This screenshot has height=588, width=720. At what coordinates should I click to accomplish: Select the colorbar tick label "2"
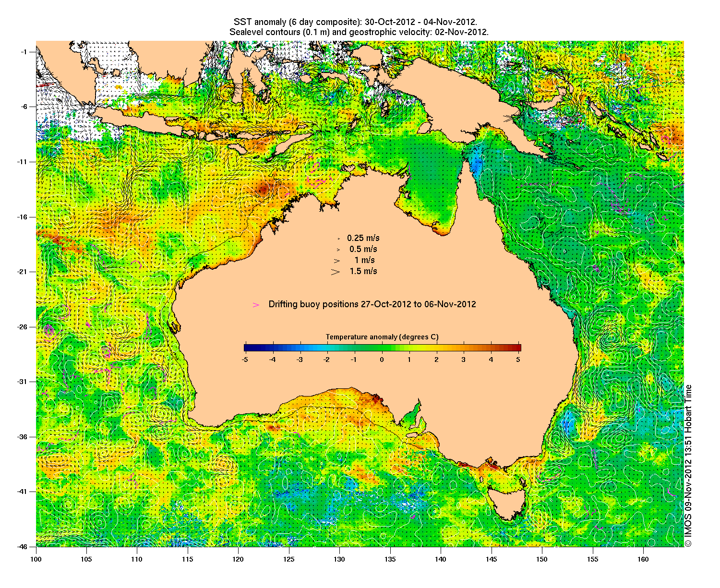[x=436, y=359]
